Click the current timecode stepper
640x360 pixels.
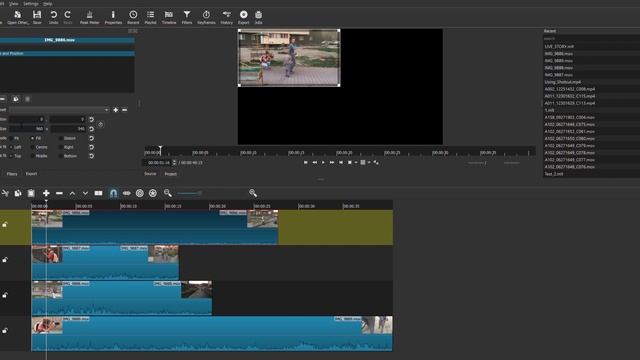pos(174,162)
